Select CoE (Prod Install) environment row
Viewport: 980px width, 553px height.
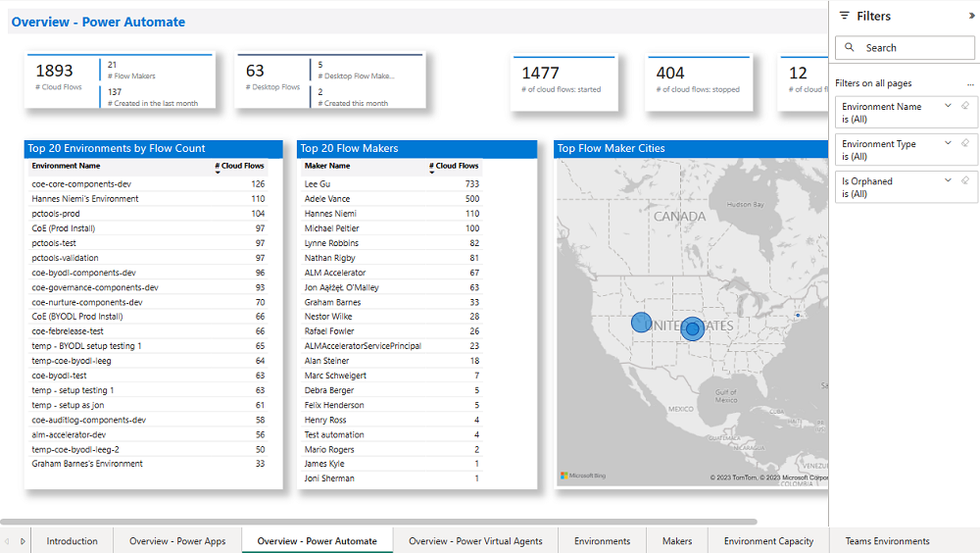pyautogui.click(x=148, y=228)
